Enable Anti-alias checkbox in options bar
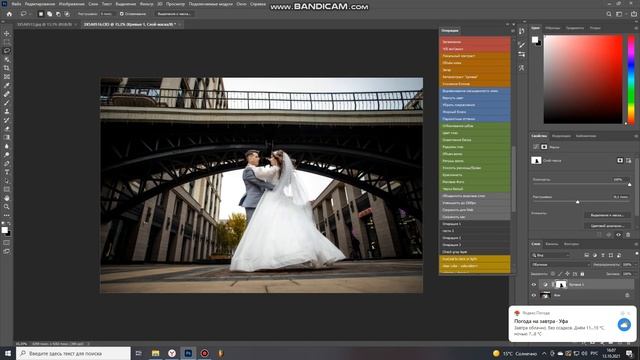Viewport: 640px width, 360px height. [x=121, y=14]
